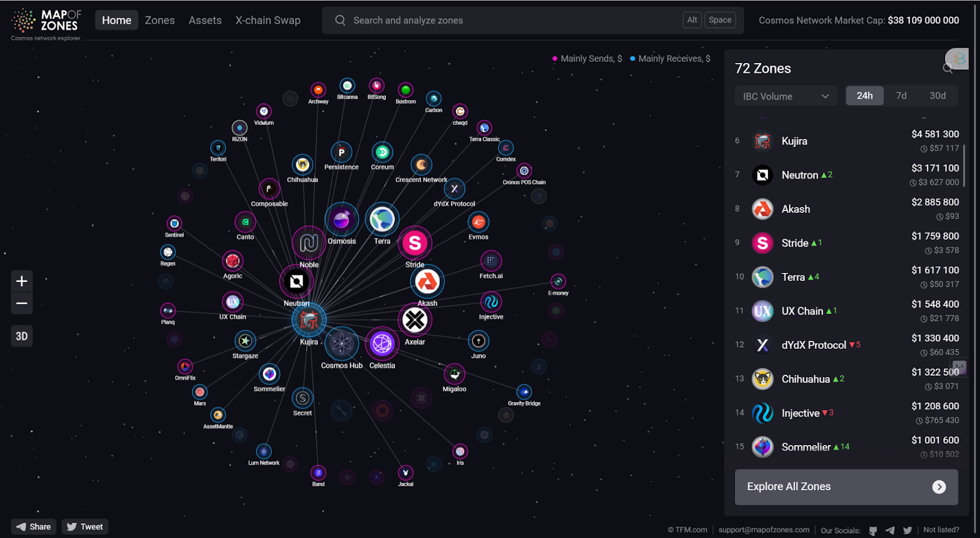Image resolution: width=980 pixels, height=538 pixels.
Task: Go to X-chain Swap page
Action: (268, 20)
